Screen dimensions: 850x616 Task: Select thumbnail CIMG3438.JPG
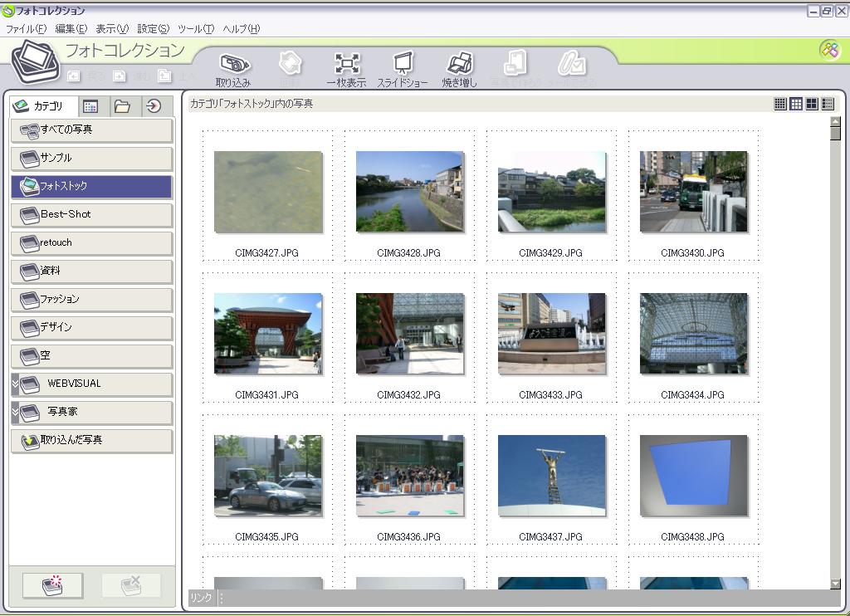tap(694, 476)
